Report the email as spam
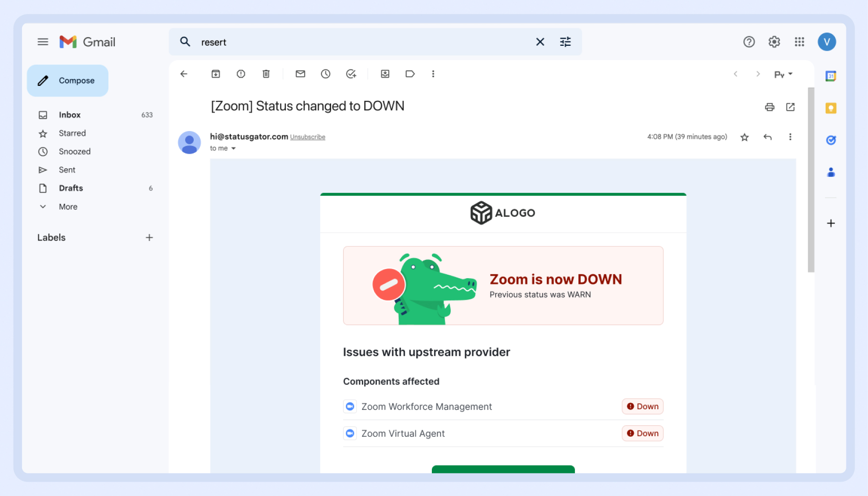 click(241, 74)
